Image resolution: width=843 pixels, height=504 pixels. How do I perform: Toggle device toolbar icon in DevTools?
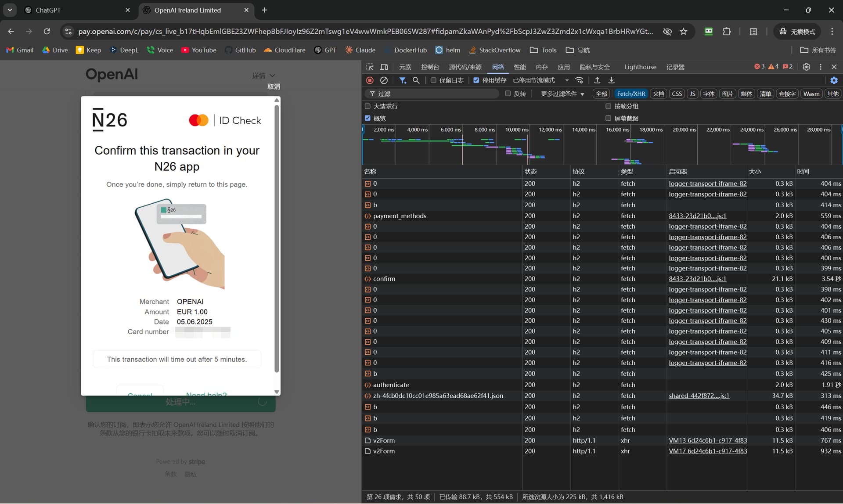point(384,67)
